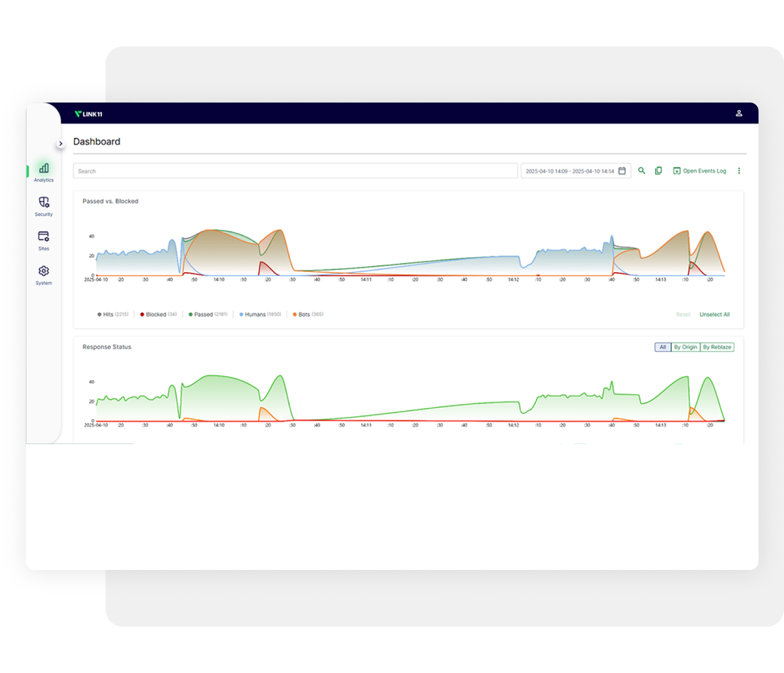Screen dimensions: 784x673
Task: Open the Security shield icon
Action: (43, 206)
